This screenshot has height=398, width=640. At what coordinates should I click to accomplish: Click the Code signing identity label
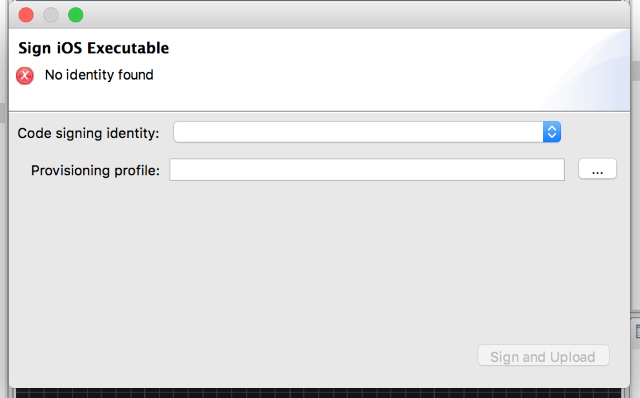point(88,133)
